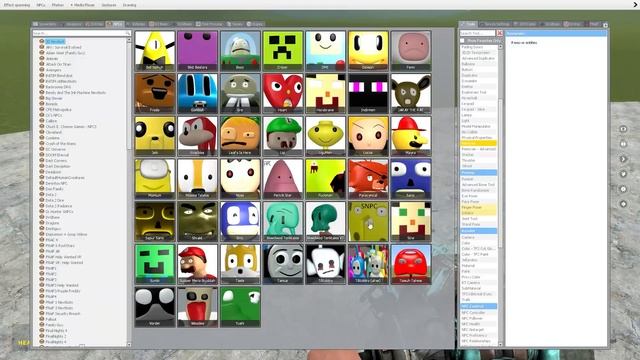
Task: Spawn the yellow Jake dog NPC
Action: click(155, 136)
